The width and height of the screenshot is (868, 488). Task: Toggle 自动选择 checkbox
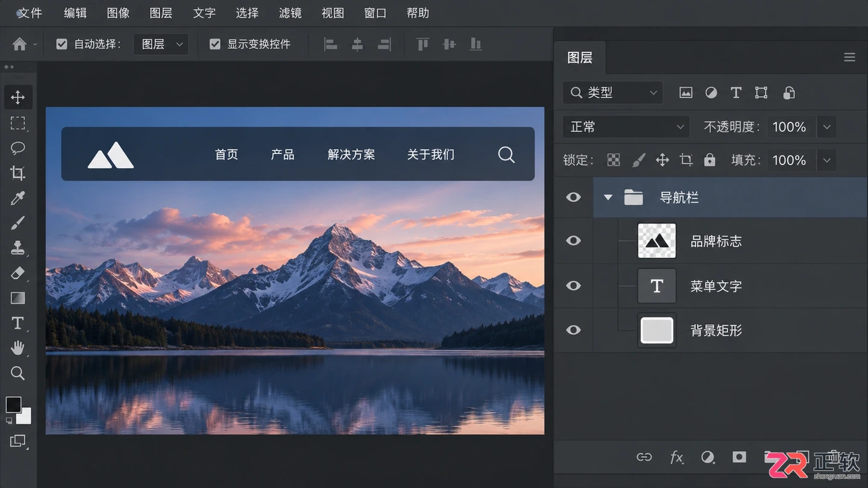click(x=61, y=44)
